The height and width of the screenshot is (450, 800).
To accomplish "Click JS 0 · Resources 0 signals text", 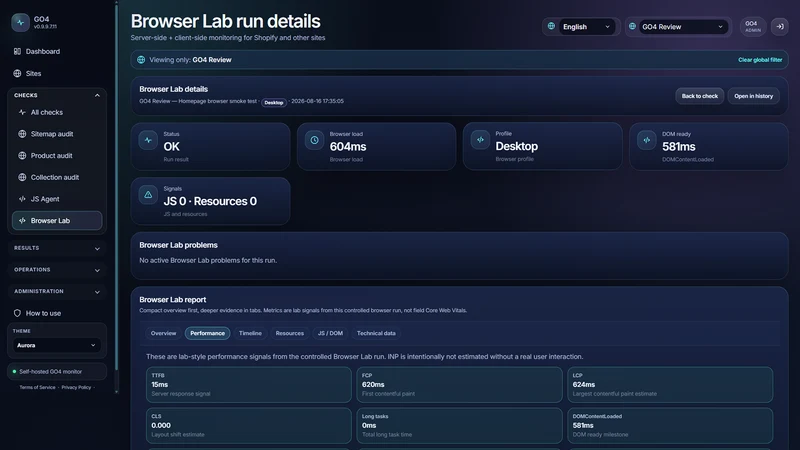I will [x=210, y=202].
